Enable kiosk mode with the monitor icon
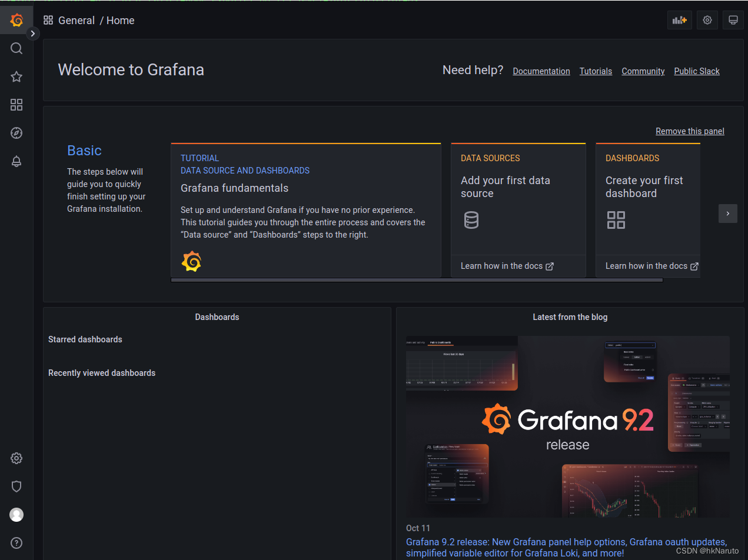Image resolution: width=748 pixels, height=560 pixels. click(x=733, y=20)
